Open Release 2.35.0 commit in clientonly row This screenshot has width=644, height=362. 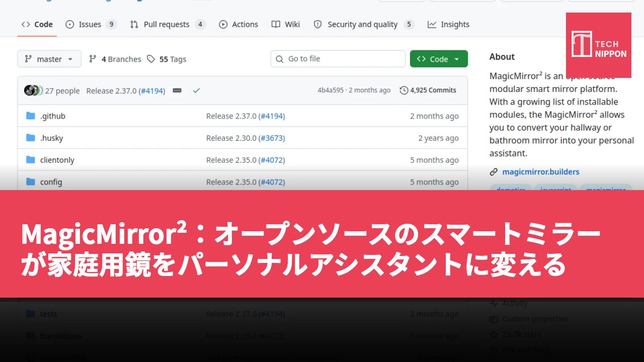click(x=231, y=160)
